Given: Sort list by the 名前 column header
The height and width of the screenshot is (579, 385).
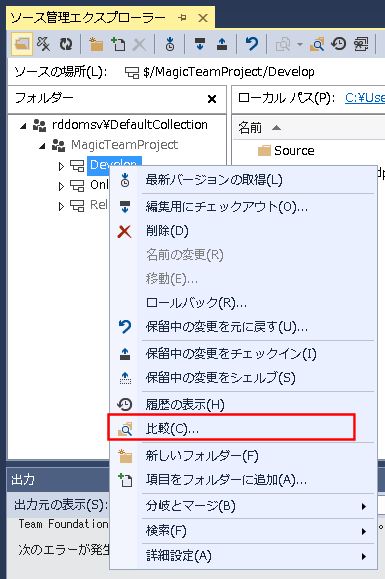Looking at the screenshot, I should point(250,128).
